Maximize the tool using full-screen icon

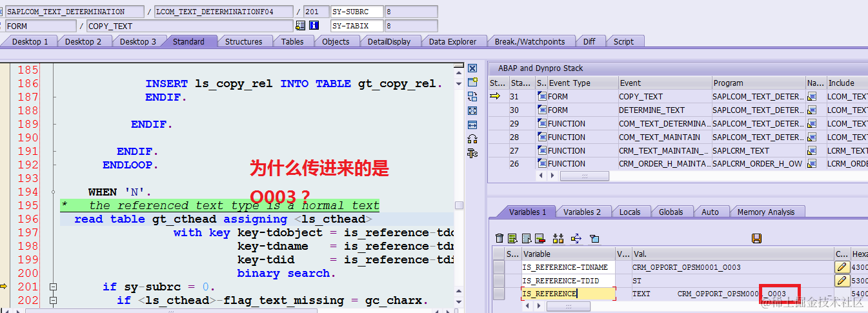click(x=472, y=110)
